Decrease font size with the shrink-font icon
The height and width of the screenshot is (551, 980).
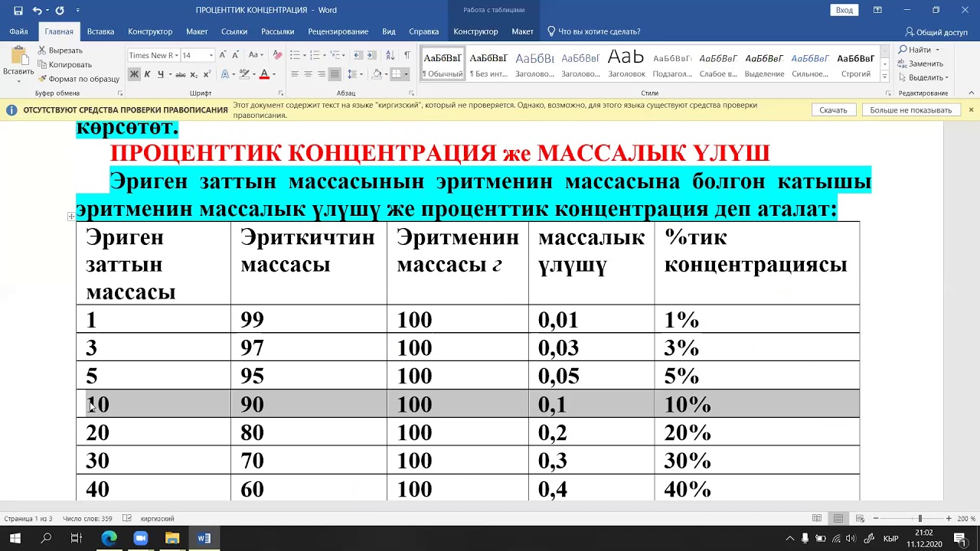pyautogui.click(x=234, y=55)
